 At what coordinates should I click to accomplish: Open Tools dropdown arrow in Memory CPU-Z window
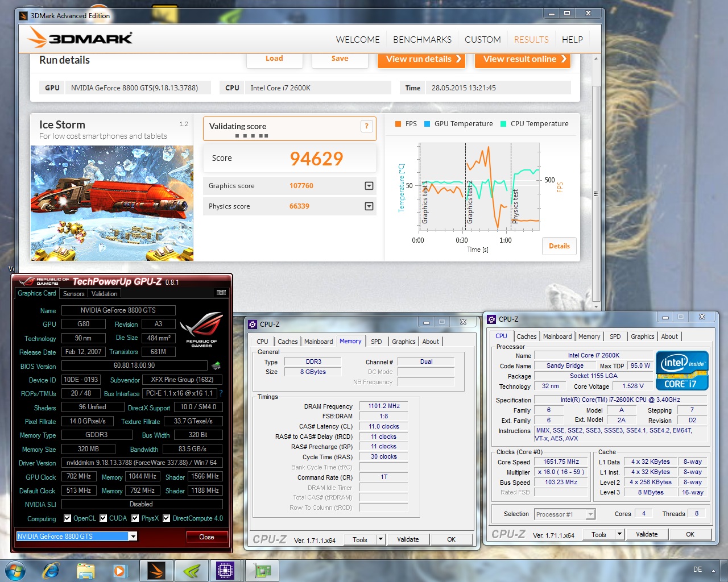click(380, 539)
